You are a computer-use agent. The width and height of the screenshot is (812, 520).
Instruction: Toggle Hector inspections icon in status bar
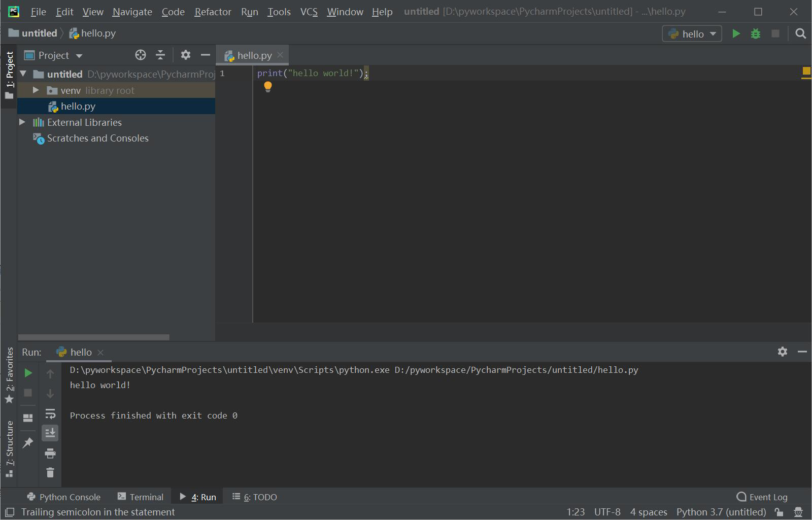click(798, 512)
